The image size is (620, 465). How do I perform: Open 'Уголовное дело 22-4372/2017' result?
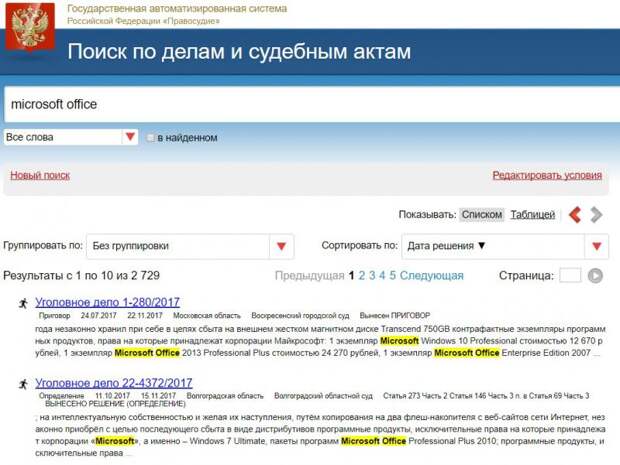pos(114,383)
